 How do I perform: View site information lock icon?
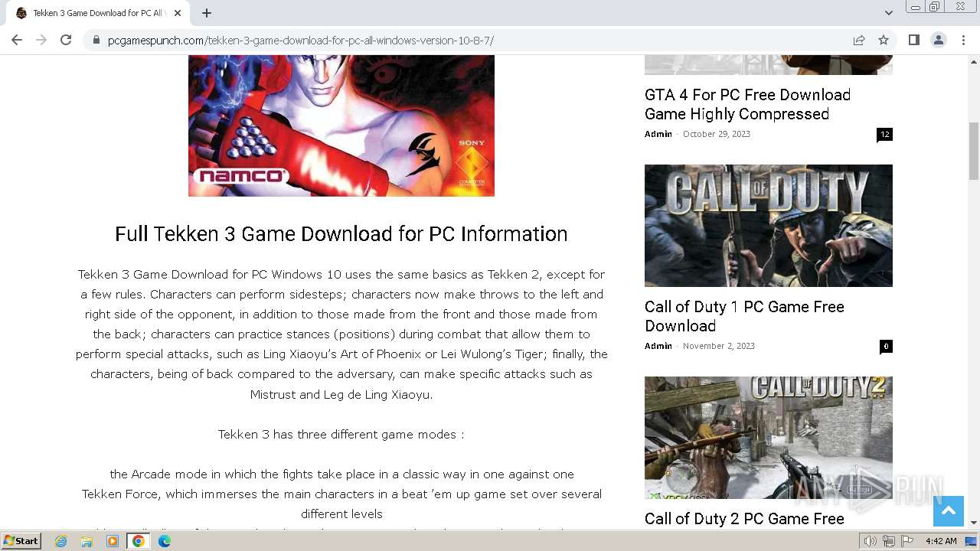coord(96,41)
